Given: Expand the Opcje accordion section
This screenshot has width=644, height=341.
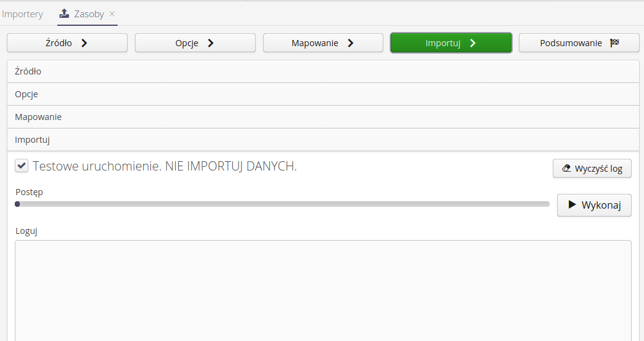Looking at the screenshot, I should click(323, 94).
